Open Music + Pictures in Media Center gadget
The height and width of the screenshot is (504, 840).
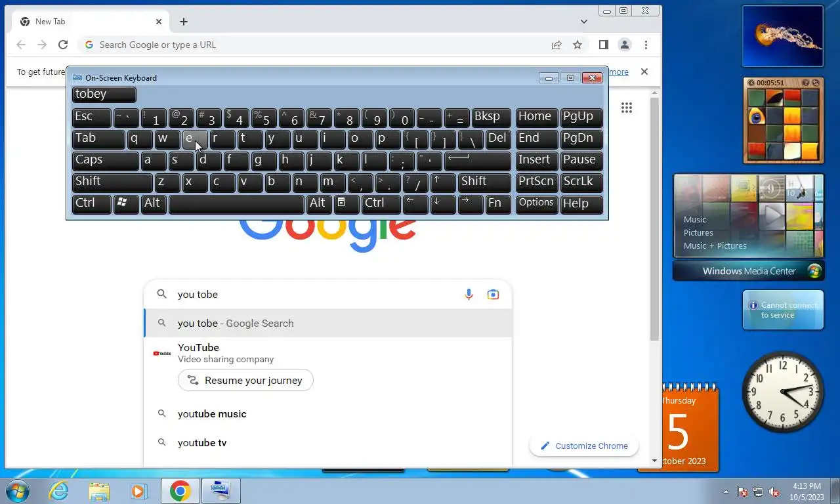[x=715, y=246]
